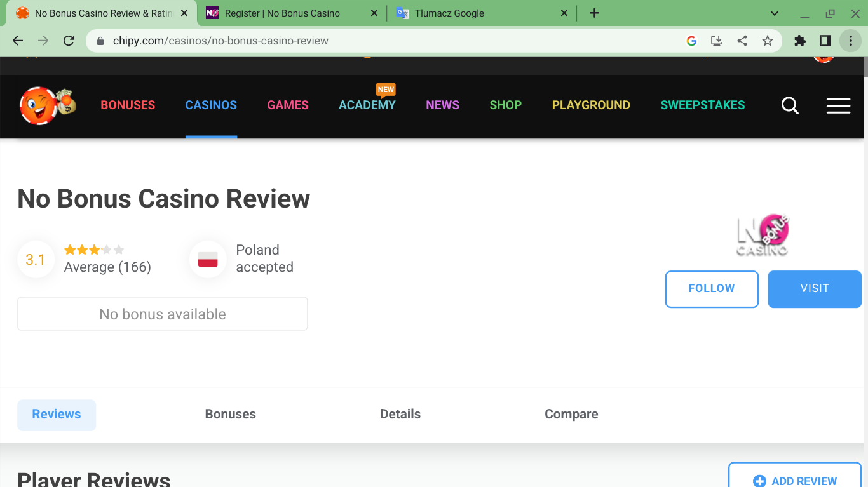
Task: Click the address bar URL field
Action: [381, 41]
